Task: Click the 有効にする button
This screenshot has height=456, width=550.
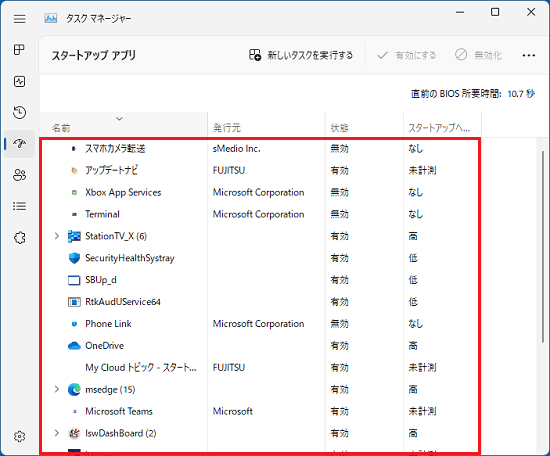Action: coord(406,55)
